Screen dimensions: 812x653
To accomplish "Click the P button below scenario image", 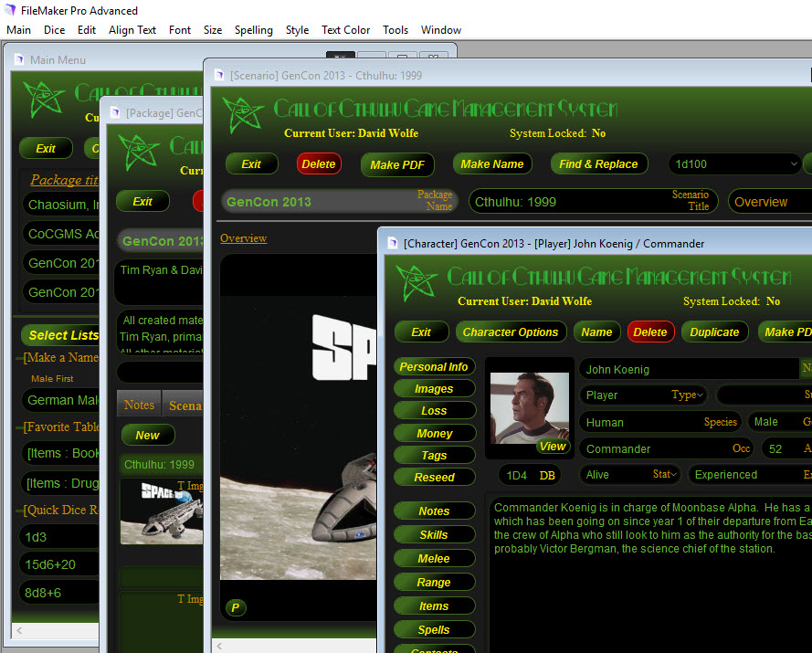I will point(236,607).
